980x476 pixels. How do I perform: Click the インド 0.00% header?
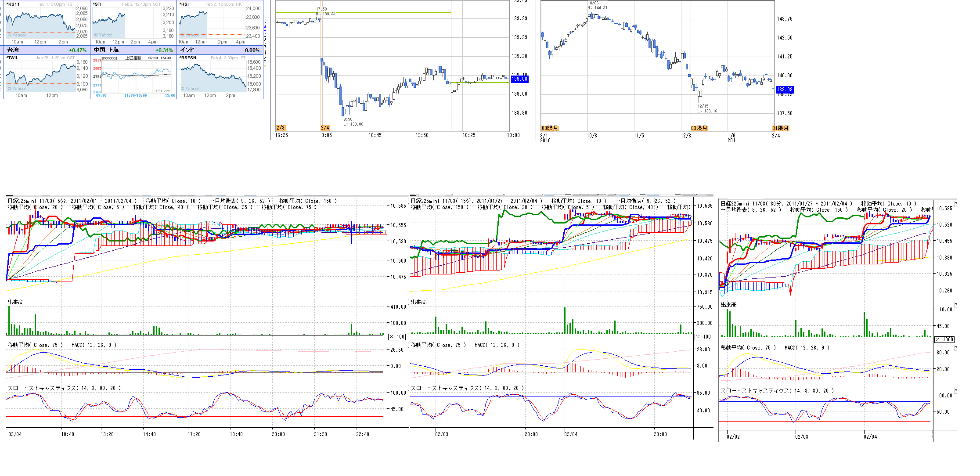[220, 50]
